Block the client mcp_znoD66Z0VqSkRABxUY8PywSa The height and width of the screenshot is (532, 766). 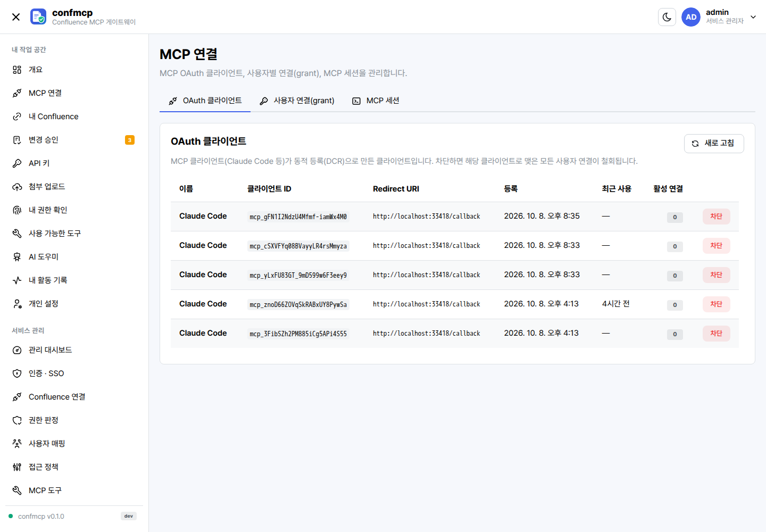[717, 304]
